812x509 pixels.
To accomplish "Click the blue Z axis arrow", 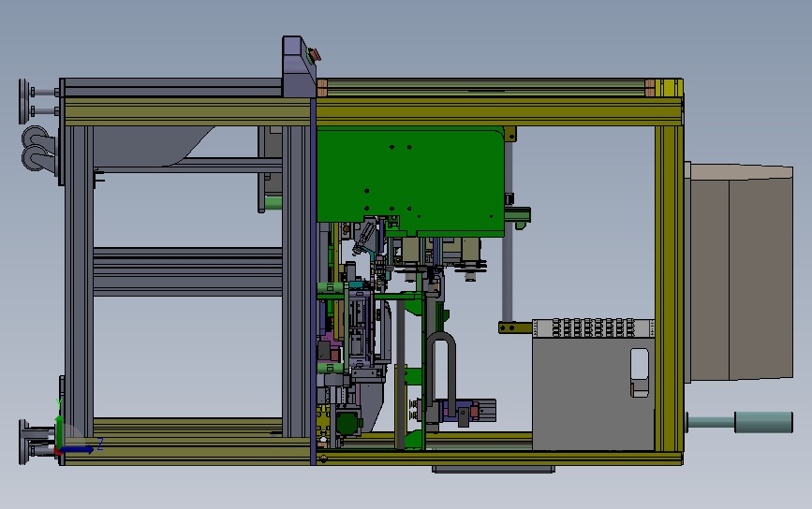I will point(78,449).
